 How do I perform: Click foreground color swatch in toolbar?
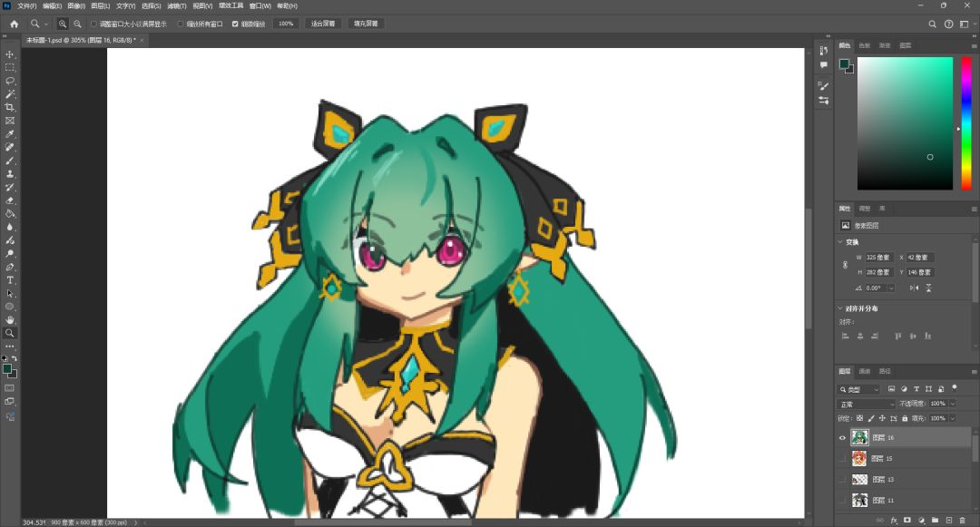(7, 369)
